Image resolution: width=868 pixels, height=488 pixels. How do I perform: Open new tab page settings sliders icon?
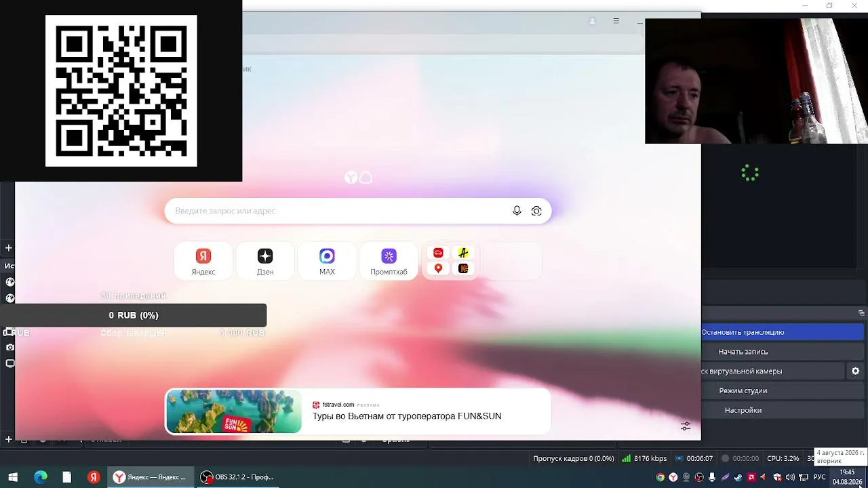pos(686,426)
